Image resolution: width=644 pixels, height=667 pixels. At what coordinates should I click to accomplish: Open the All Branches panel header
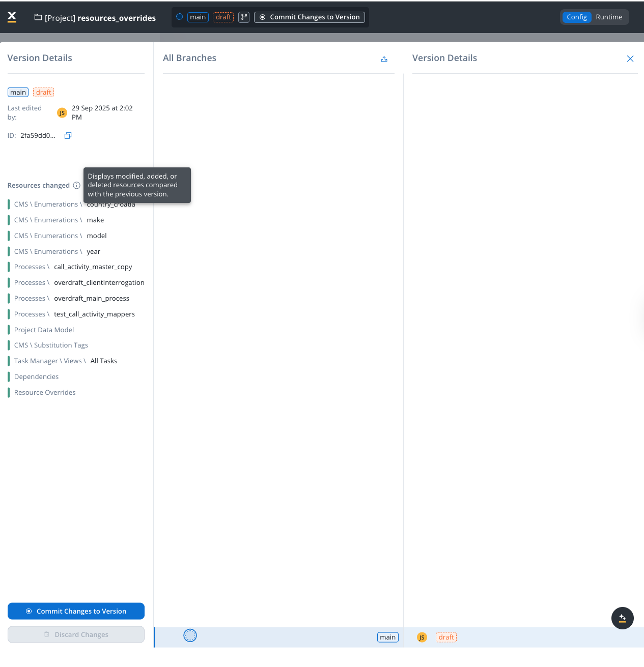point(189,58)
